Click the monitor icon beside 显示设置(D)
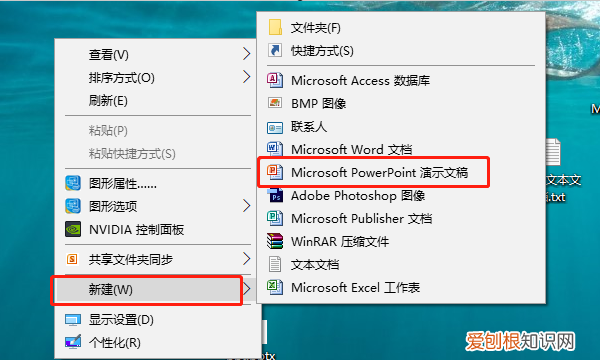600x360 pixels. pyautogui.click(x=73, y=320)
